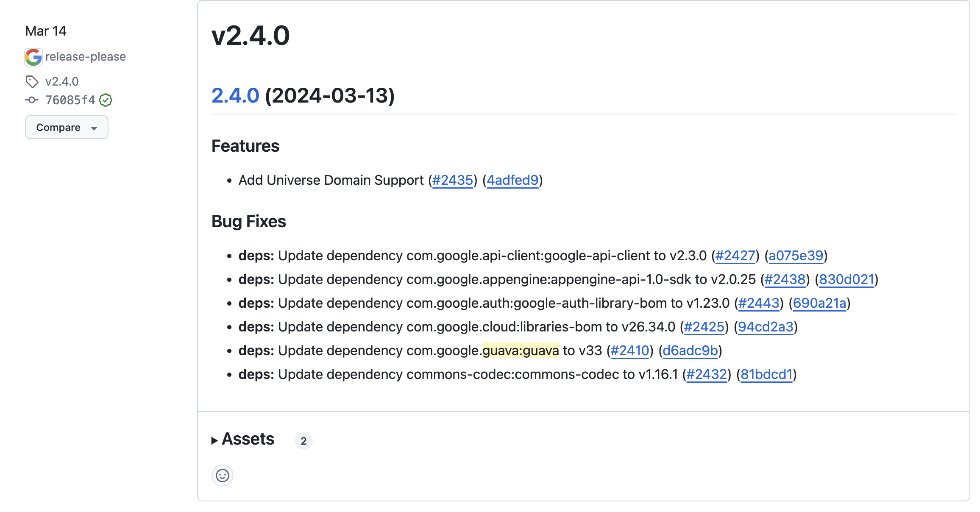Open commit 81bdcd1

click(x=767, y=374)
